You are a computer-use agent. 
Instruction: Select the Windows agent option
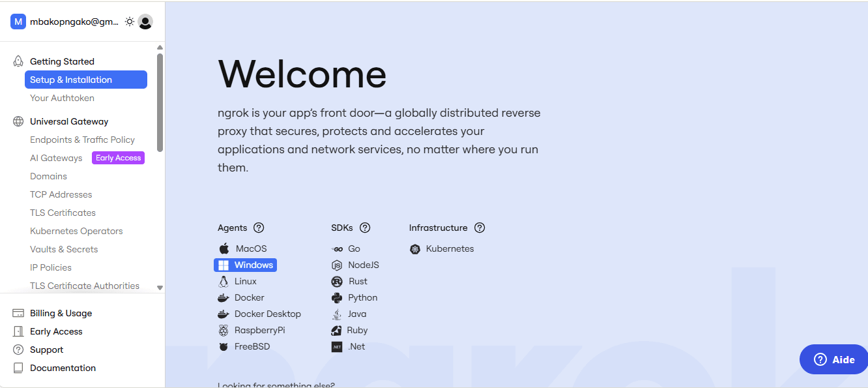pyautogui.click(x=245, y=265)
